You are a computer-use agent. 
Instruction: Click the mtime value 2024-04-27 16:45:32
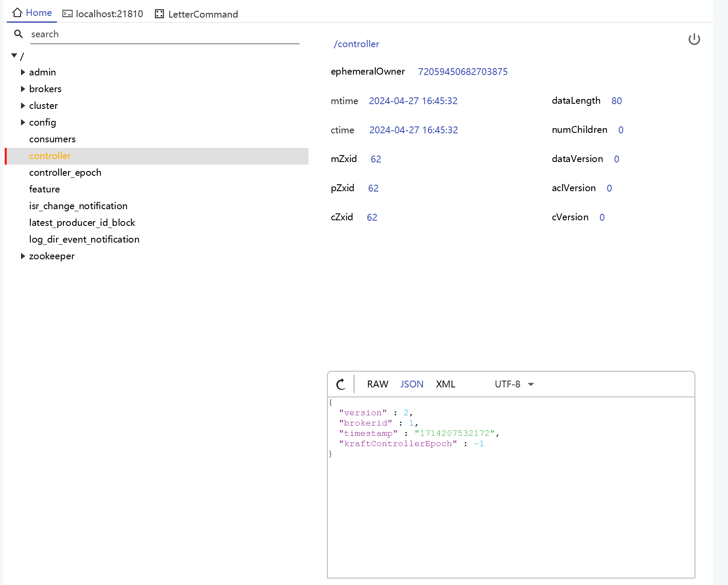413,101
